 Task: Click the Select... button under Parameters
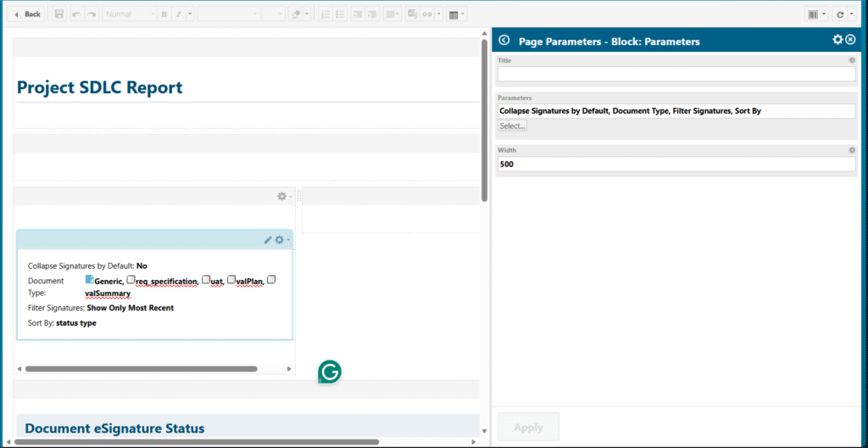click(x=512, y=126)
